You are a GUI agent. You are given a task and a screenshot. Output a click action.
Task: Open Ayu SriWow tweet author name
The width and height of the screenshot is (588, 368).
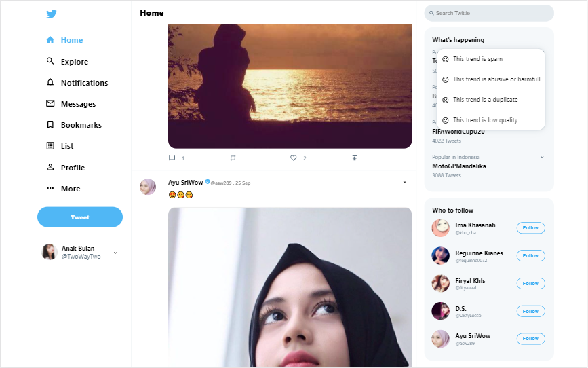click(x=185, y=182)
